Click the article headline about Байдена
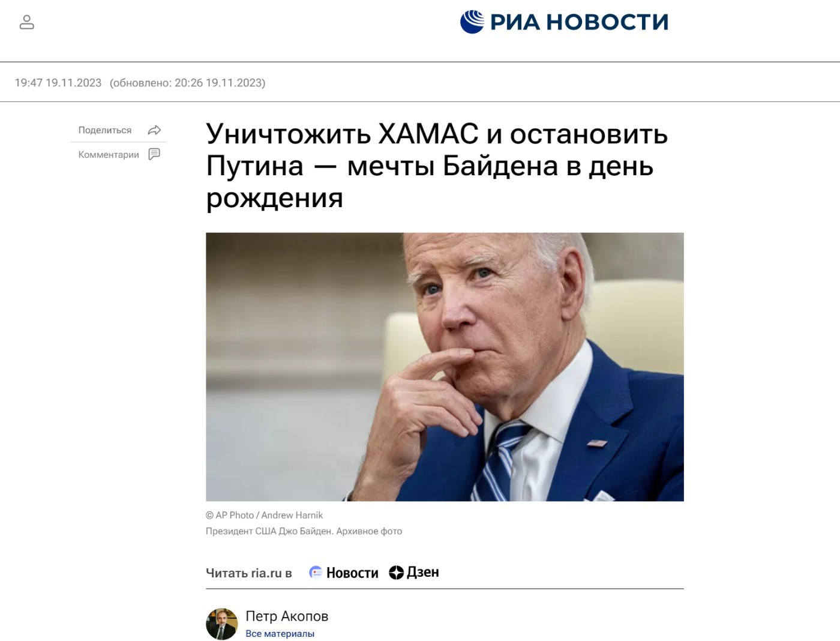The height and width of the screenshot is (641, 840). tap(437, 166)
